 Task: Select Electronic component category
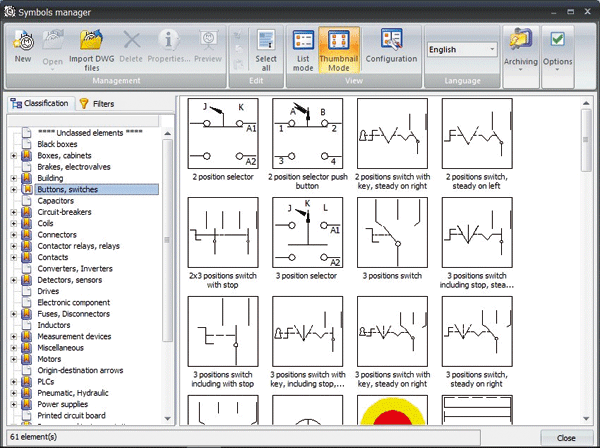[73, 303]
